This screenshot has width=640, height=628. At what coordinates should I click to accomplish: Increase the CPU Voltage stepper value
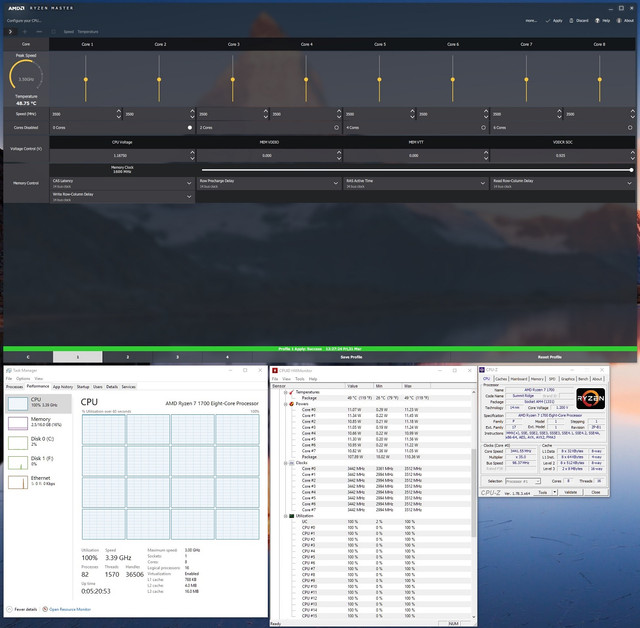coord(192,153)
